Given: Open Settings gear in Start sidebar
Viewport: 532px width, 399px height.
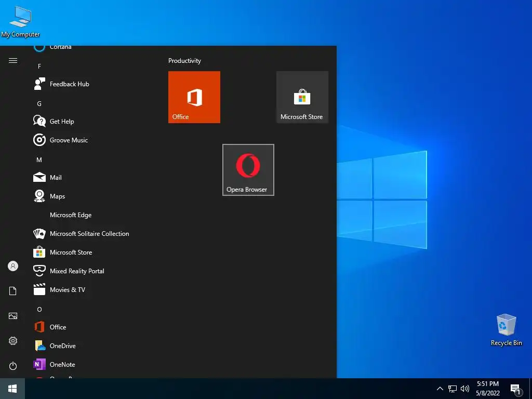Looking at the screenshot, I should (13, 341).
